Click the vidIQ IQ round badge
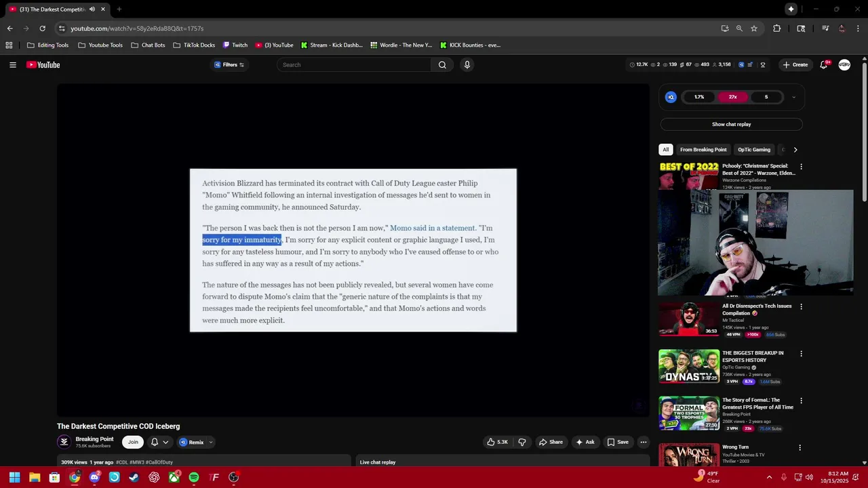 pos(671,97)
